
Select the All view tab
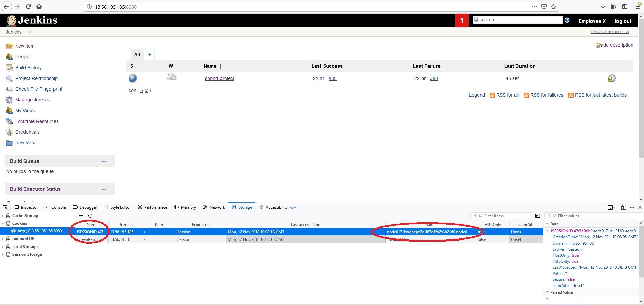pyautogui.click(x=137, y=54)
